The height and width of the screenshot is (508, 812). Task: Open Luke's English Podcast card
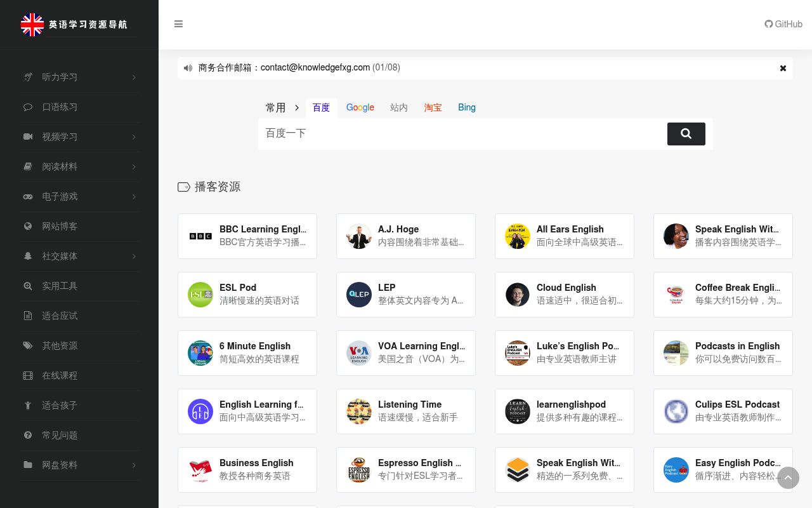(565, 353)
